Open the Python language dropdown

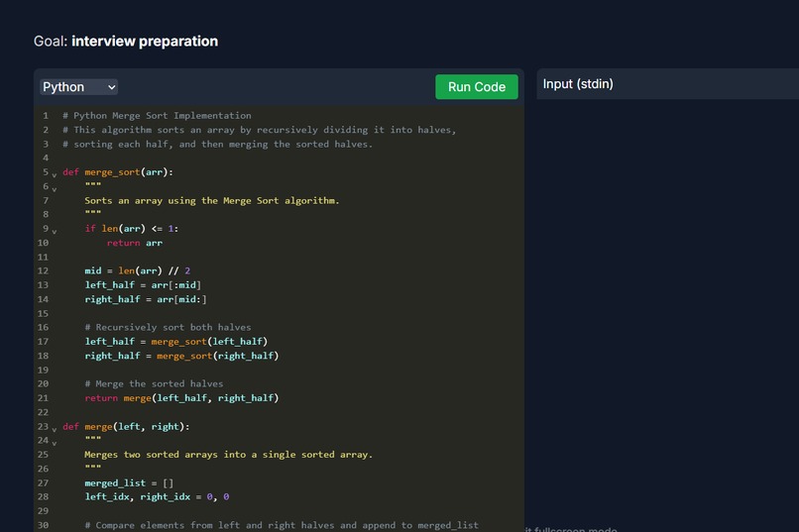pos(78,87)
